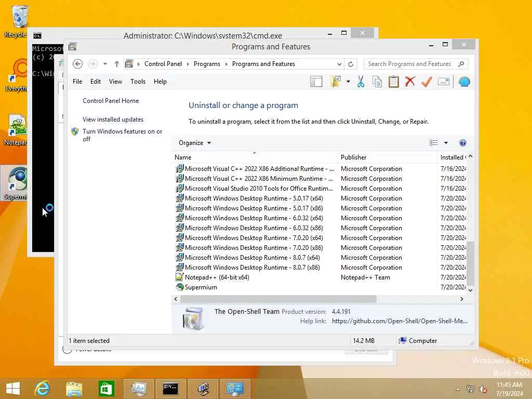Click the Open-Shell GitHub help link
532x399 pixels.
tap(400, 321)
